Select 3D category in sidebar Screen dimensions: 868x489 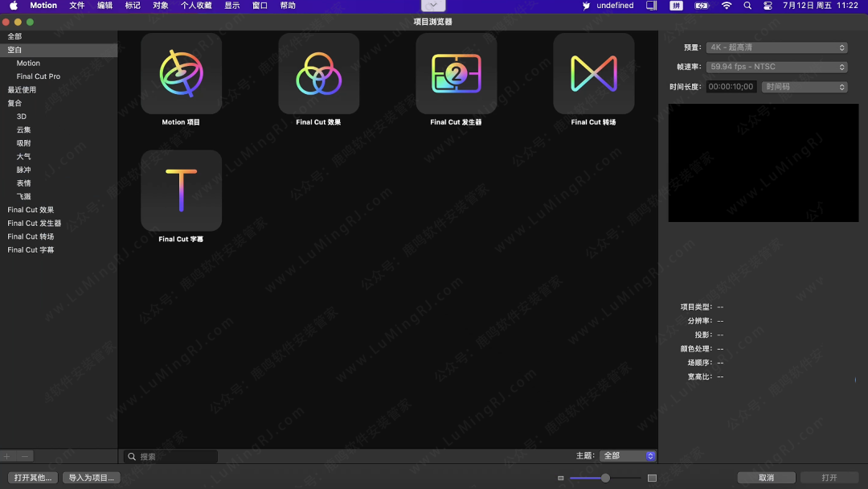[22, 117]
